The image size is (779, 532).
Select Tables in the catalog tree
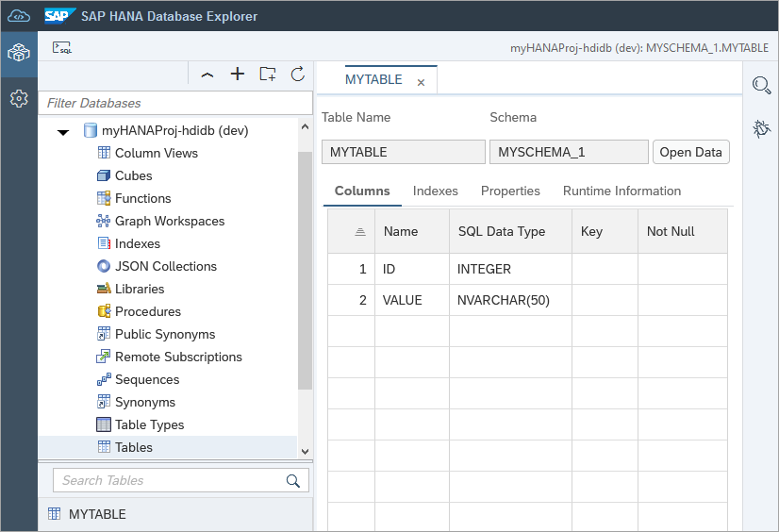point(134,447)
